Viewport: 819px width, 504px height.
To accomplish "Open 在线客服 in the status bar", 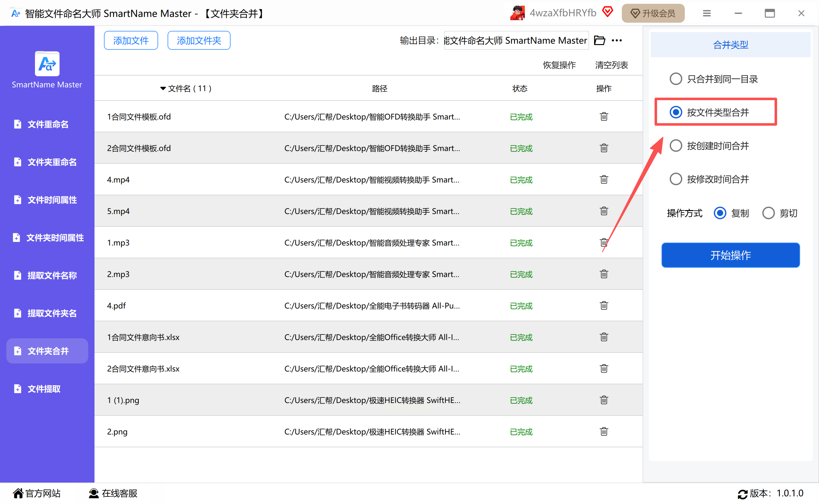I will 113,493.
